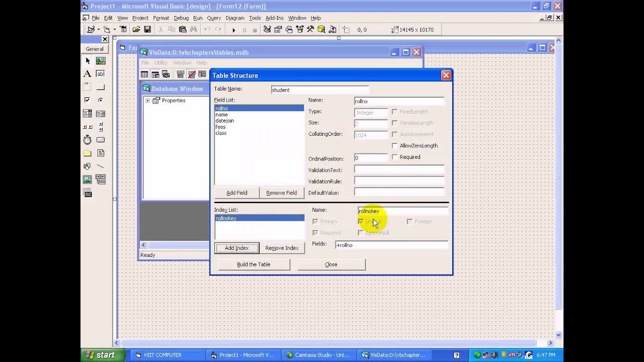Toggle the AutoIncrement checkbox
The height and width of the screenshot is (362, 644).
(x=395, y=135)
